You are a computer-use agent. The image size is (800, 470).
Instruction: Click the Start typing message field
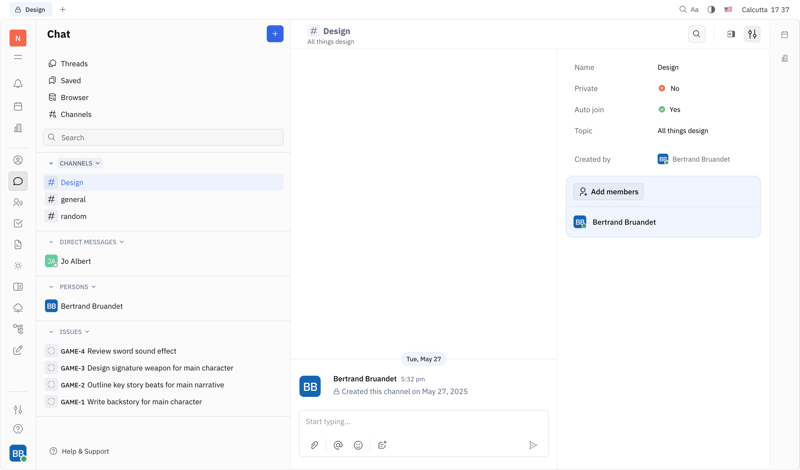tap(423, 422)
